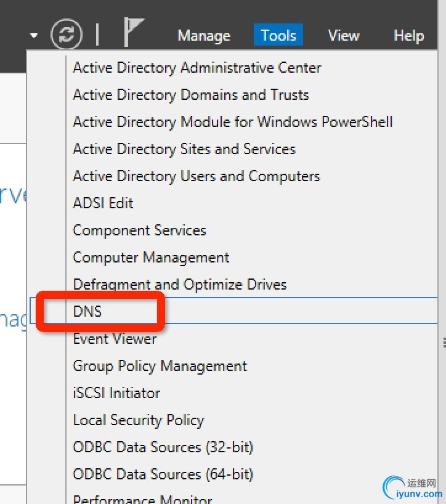Open Component Services
The image size is (446, 504).
click(x=139, y=230)
